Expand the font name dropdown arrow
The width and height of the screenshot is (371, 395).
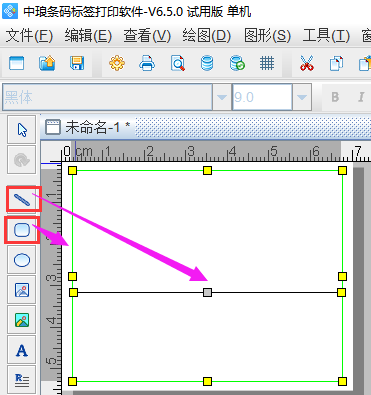point(222,97)
